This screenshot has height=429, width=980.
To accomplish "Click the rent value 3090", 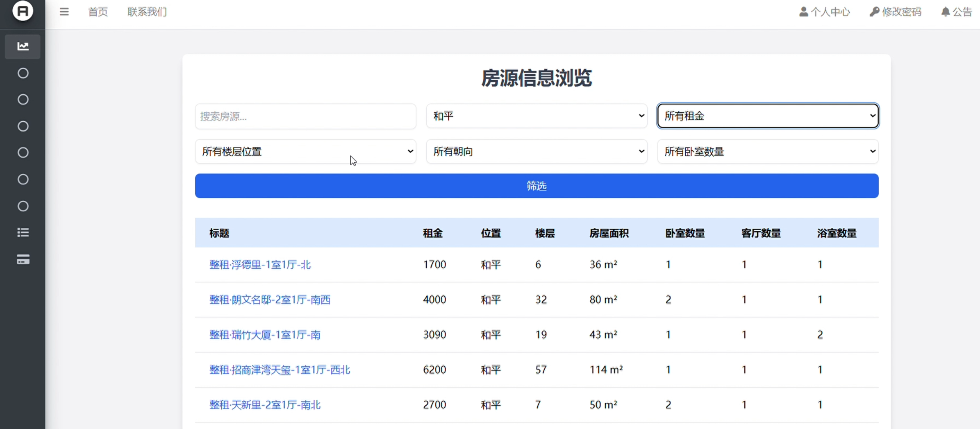I will pos(434,335).
